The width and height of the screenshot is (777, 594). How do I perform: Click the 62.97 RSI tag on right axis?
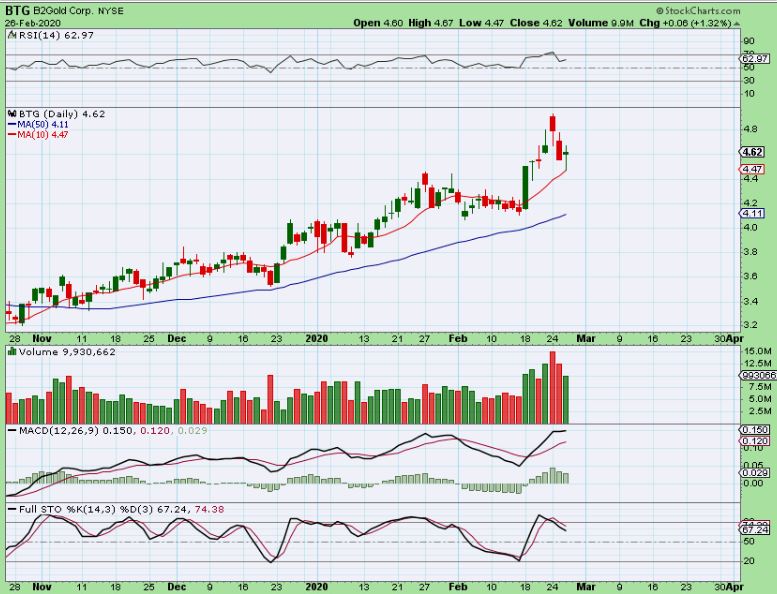pyautogui.click(x=756, y=59)
